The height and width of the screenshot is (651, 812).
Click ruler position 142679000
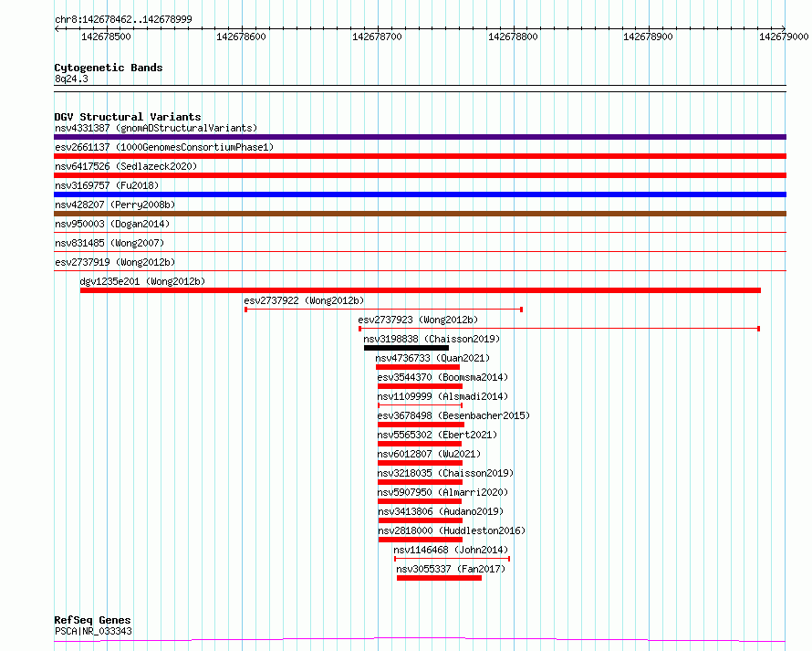click(x=784, y=37)
